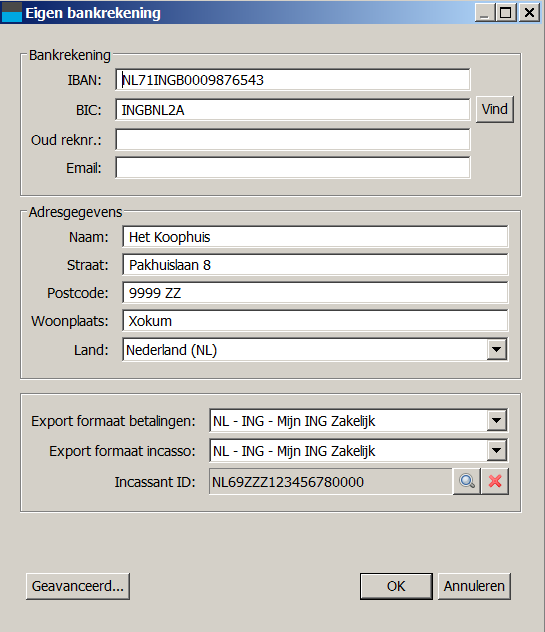The image size is (545, 632).
Task: Focus the IBAN input field
Action: tap(293, 80)
